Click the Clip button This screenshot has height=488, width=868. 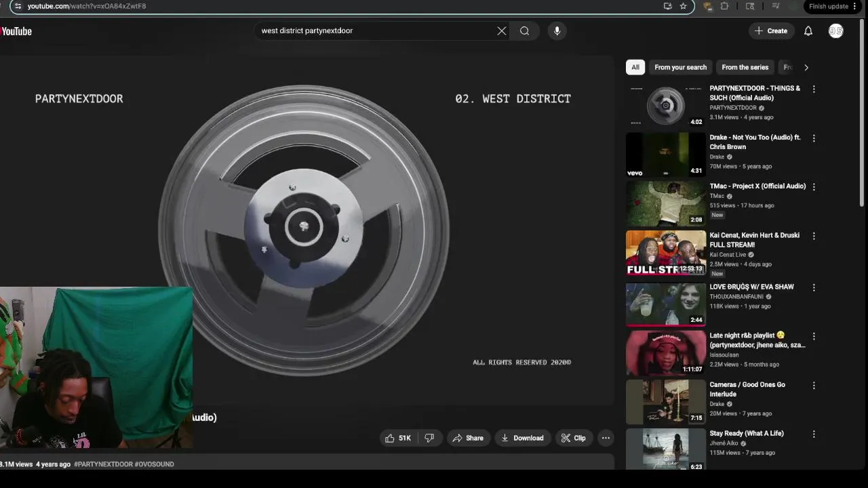[573, 438]
